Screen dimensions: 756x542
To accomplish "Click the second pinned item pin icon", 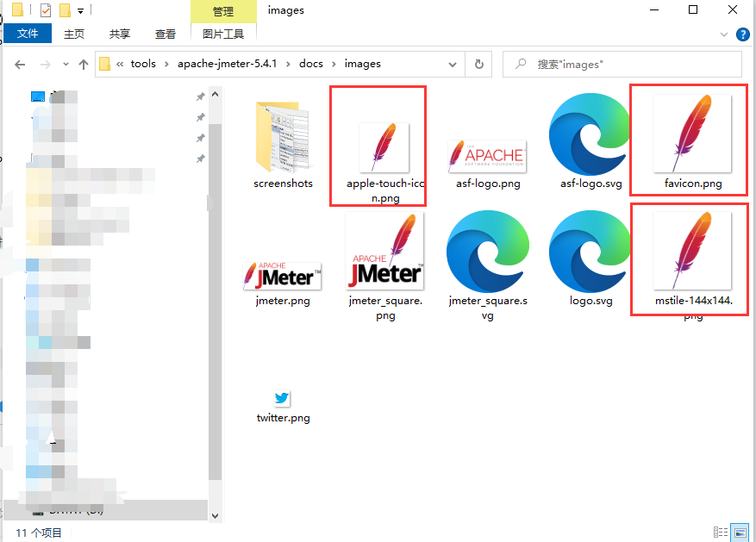I will (x=201, y=117).
